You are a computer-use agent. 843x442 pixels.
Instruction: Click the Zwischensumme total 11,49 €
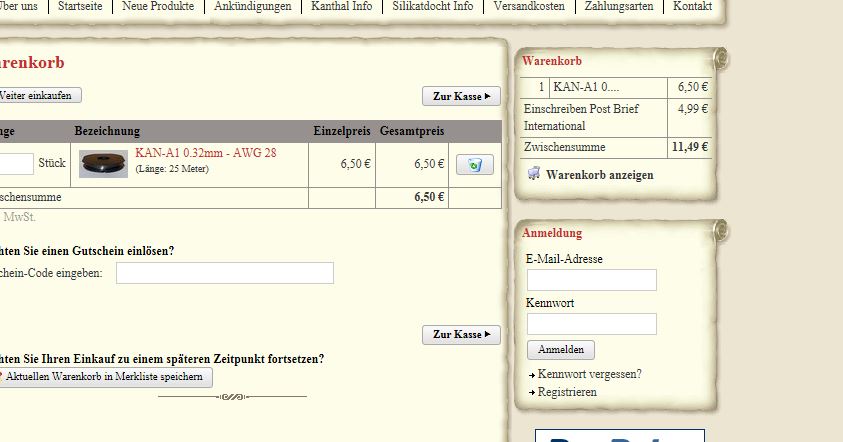click(x=690, y=147)
